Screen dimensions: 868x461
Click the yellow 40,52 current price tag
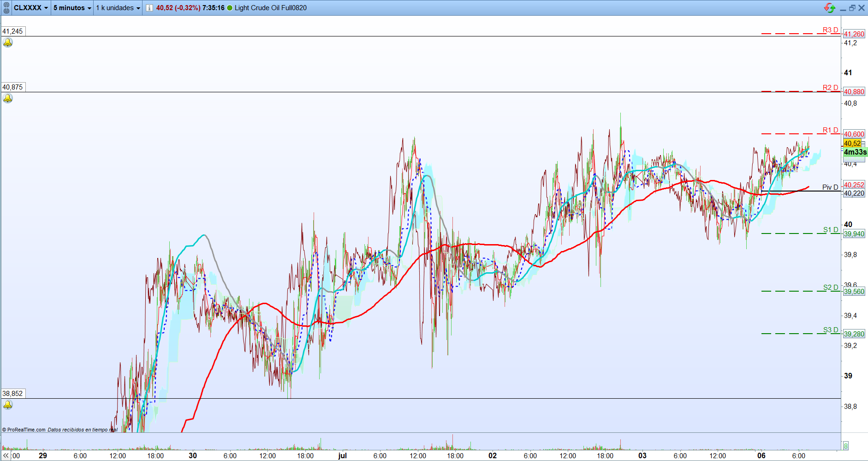pos(852,144)
